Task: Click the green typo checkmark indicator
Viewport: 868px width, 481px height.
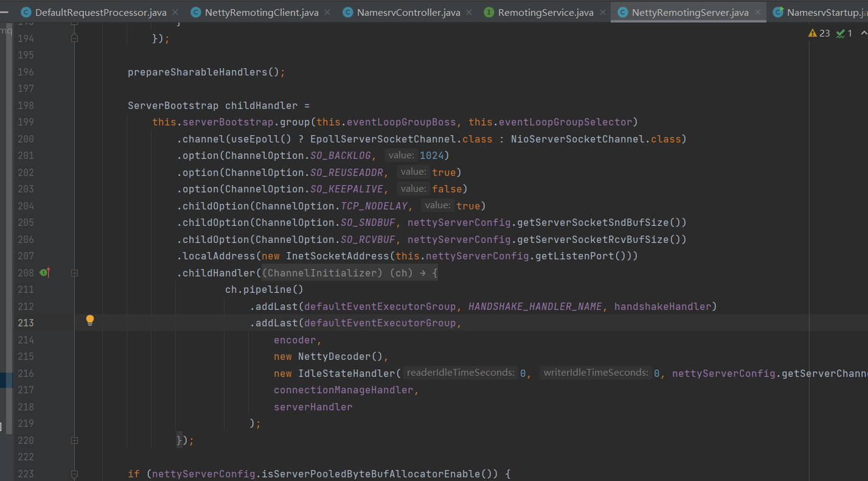Action: pos(844,33)
